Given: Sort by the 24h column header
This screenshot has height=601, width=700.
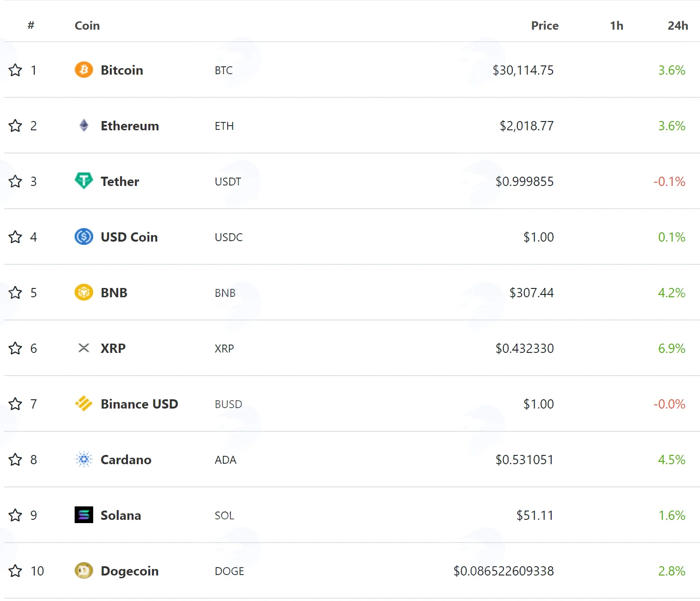Looking at the screenshot, I should coord(678,26).
